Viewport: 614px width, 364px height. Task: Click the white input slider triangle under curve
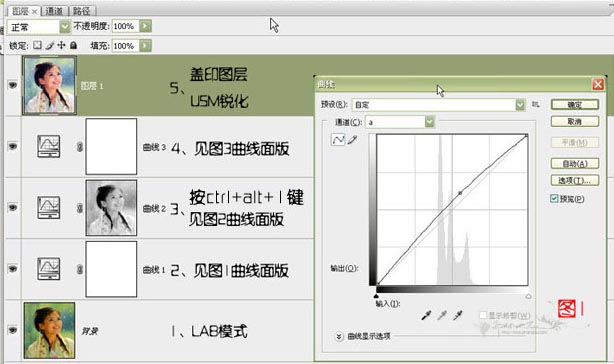pyautogui.click(x=528, y=296)
